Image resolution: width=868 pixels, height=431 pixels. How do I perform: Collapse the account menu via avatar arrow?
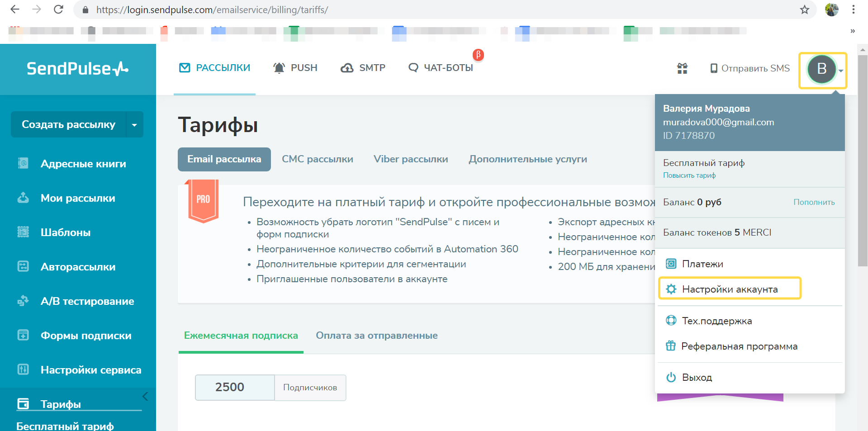841,71
